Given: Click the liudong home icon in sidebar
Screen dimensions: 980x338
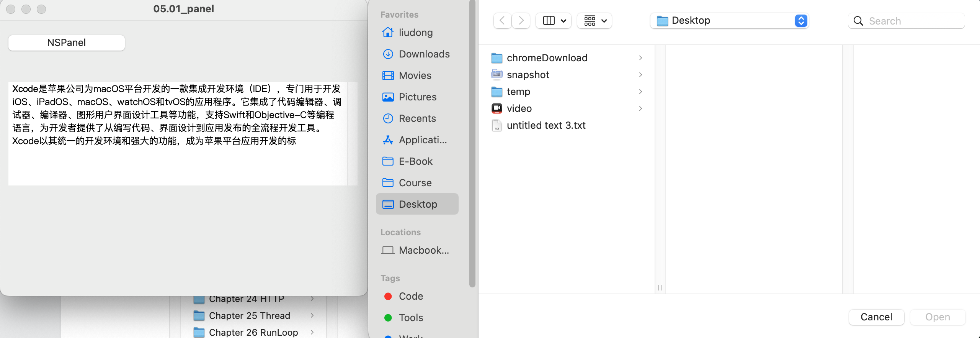Looking at the screenshot, I should (x=388, y=33).
